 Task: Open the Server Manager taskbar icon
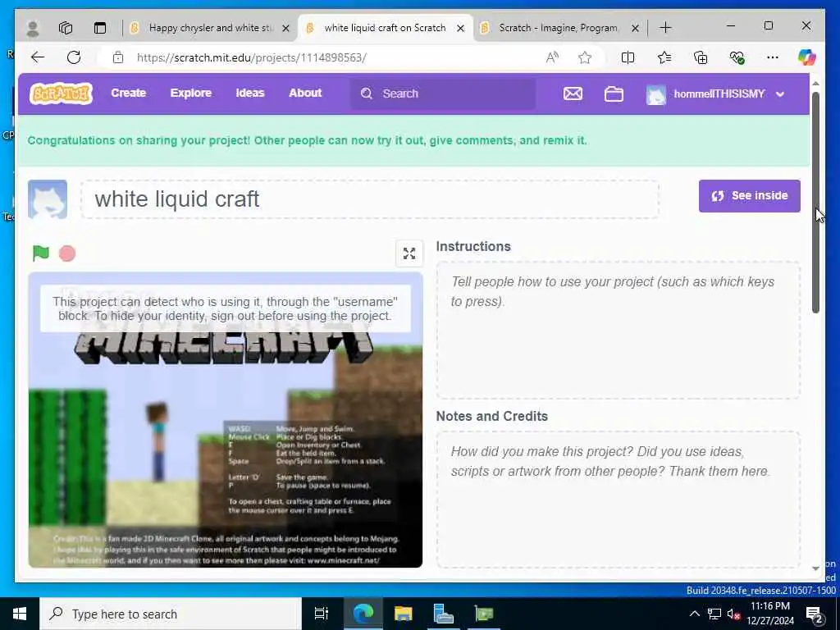(444, 614)
